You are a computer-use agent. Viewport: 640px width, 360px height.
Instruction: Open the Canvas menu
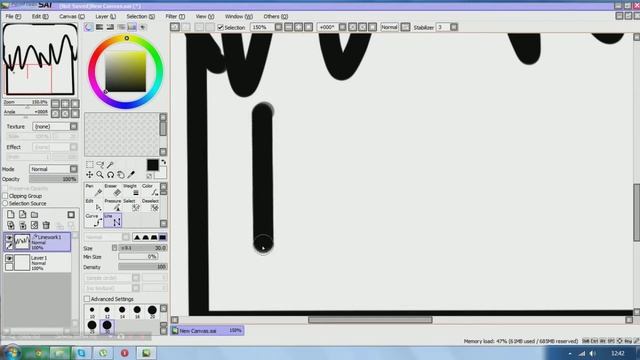coord(72,16)
